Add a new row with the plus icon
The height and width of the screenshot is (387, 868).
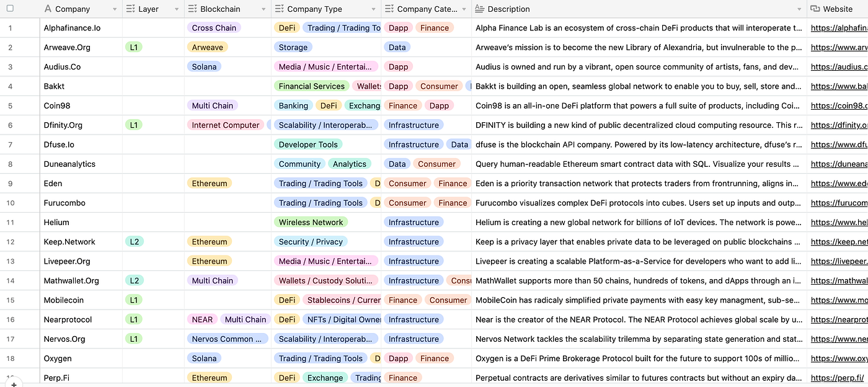[14, 384]
